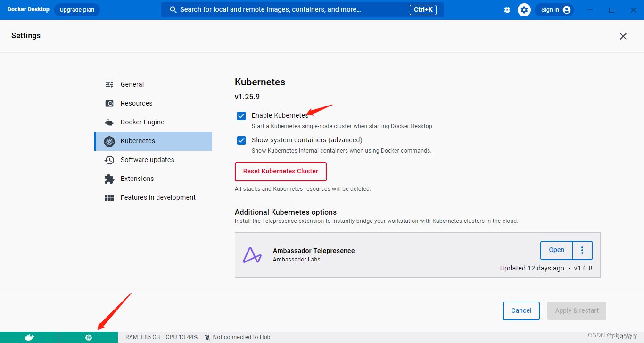This screenshot has height=343, width=644.
Task: Open Features in development tab
Action: [x=153, y=197]
